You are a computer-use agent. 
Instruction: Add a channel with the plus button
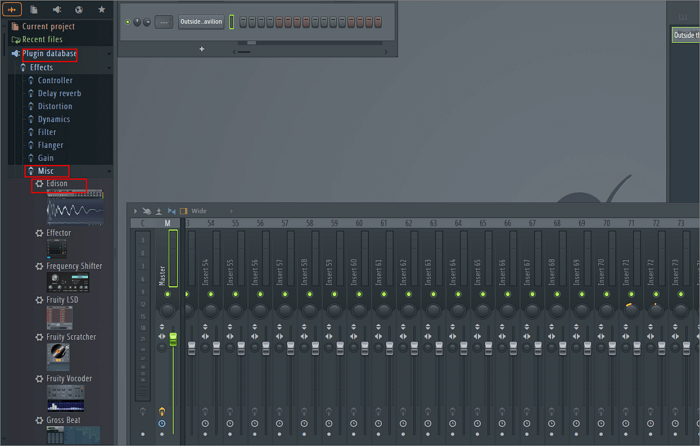coord(202,49)
